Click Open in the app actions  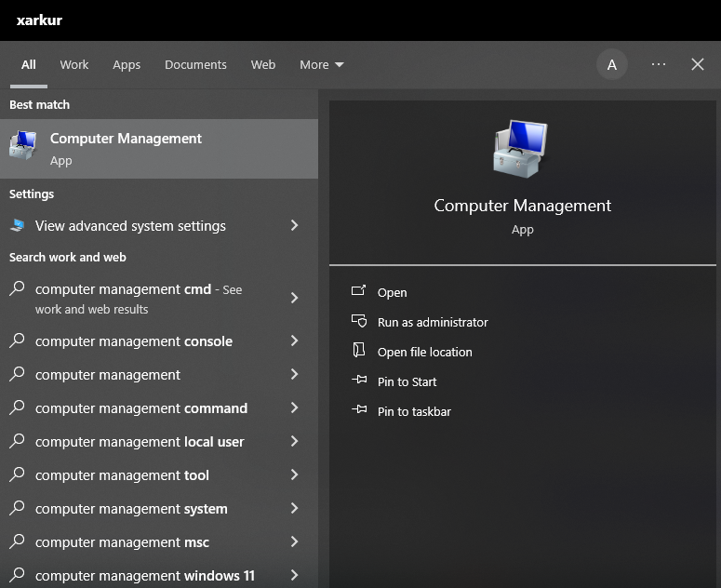click(392, 292)
